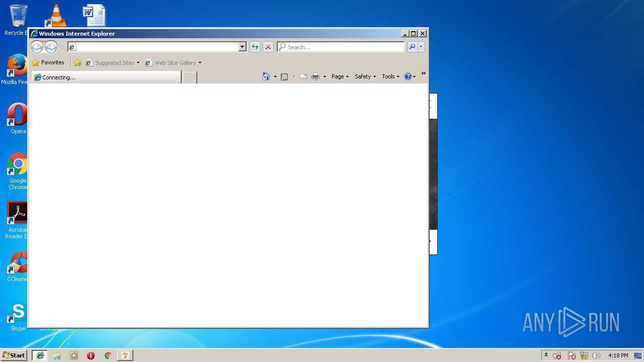Click Internet Explorer taskbar button
This screenshot has height=362, width=644.
[40, 355]
